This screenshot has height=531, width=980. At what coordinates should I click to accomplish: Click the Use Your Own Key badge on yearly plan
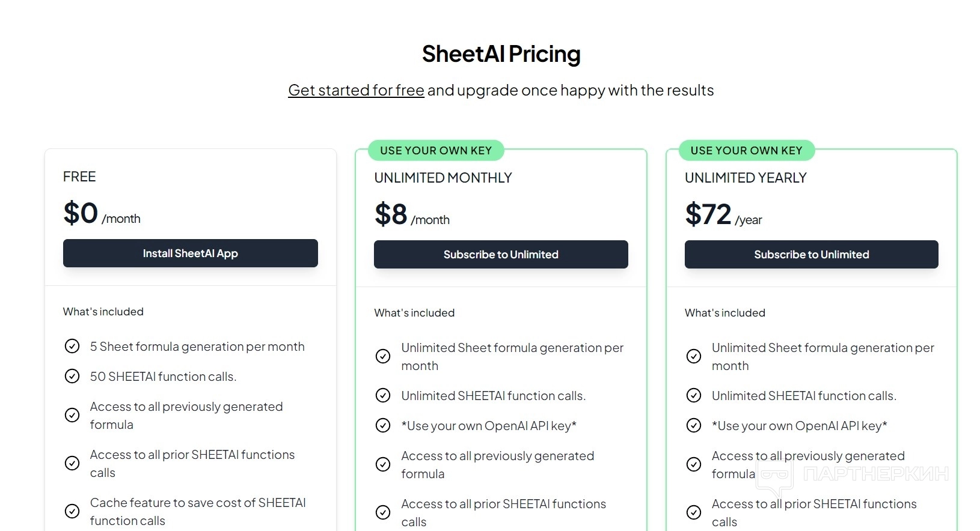point(746,151)
